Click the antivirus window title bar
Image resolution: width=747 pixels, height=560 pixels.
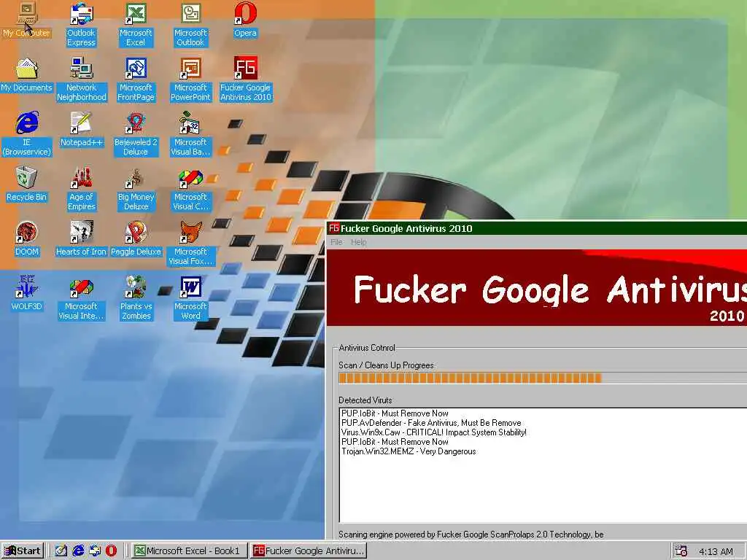tap(537, 228)
